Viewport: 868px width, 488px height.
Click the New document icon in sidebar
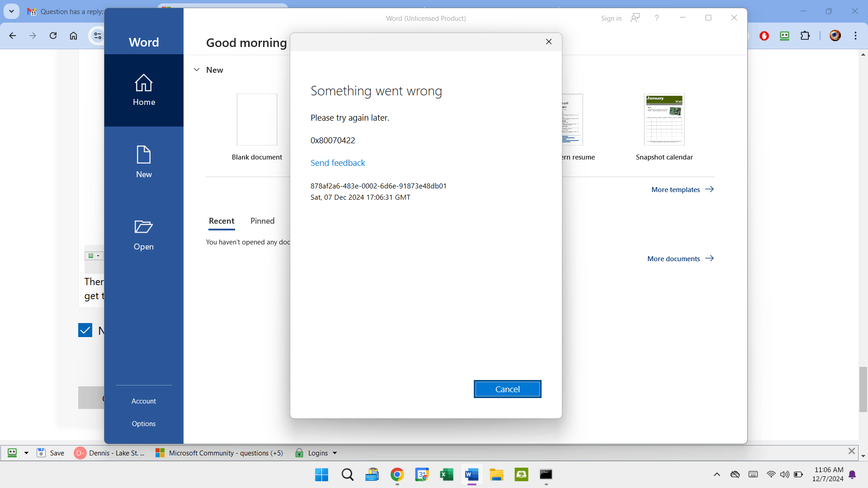144,155
